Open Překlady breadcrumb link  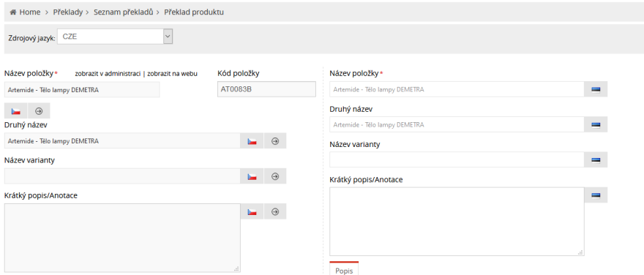[68, 12]
